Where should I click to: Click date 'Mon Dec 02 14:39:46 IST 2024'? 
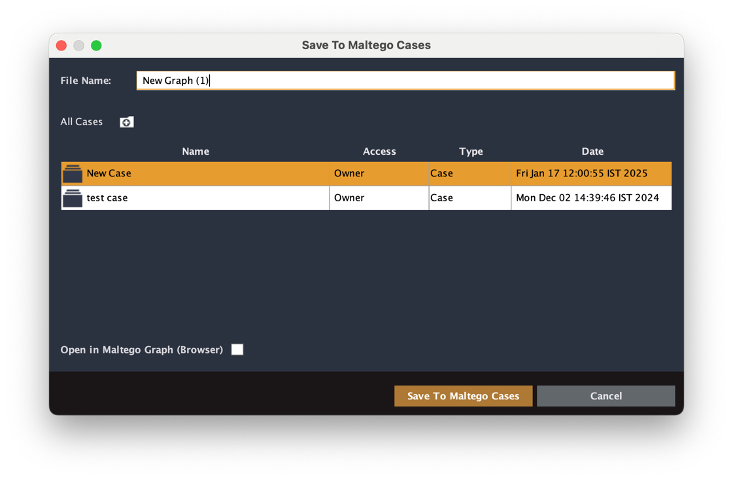click(587, 198)
